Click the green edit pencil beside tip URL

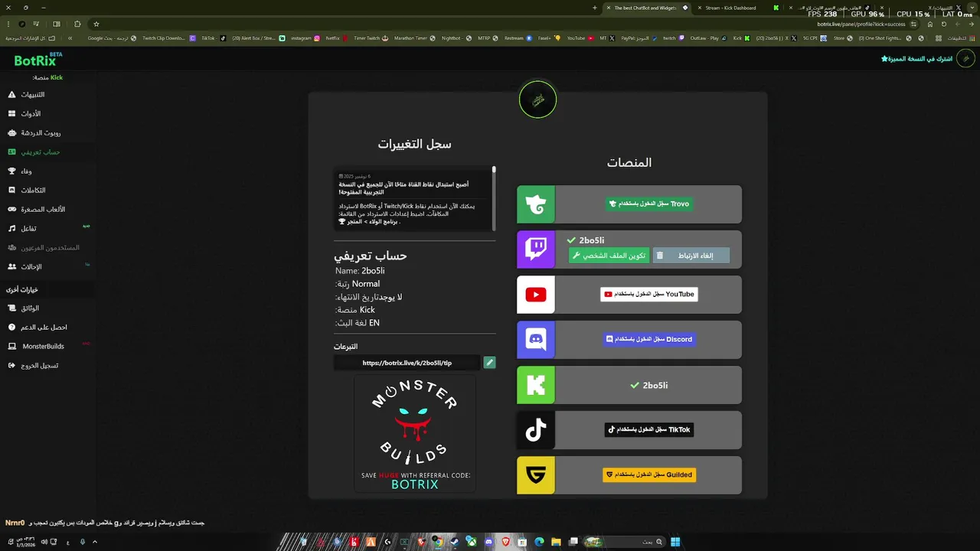coord(489,363)
